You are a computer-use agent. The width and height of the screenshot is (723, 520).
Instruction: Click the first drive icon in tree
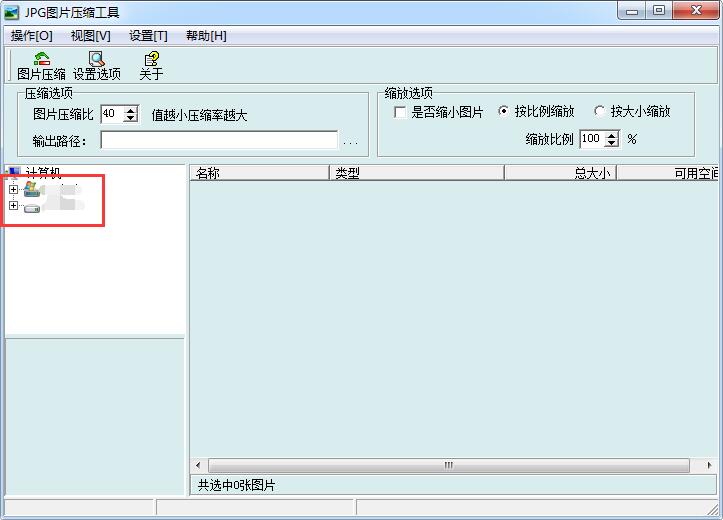[32, 189]
